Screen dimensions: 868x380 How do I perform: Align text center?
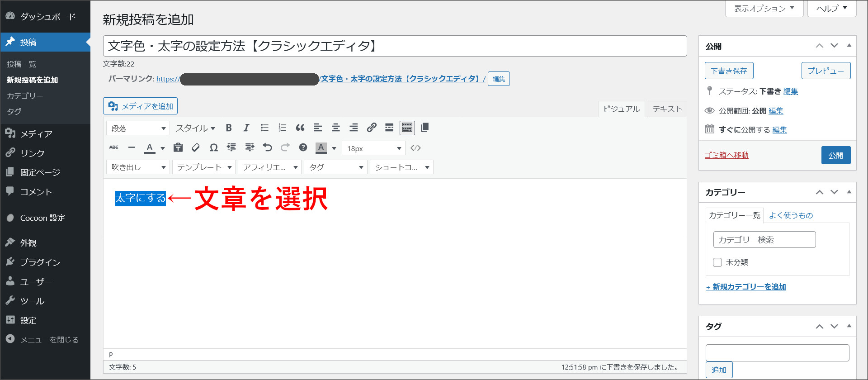tap(335, 128)
